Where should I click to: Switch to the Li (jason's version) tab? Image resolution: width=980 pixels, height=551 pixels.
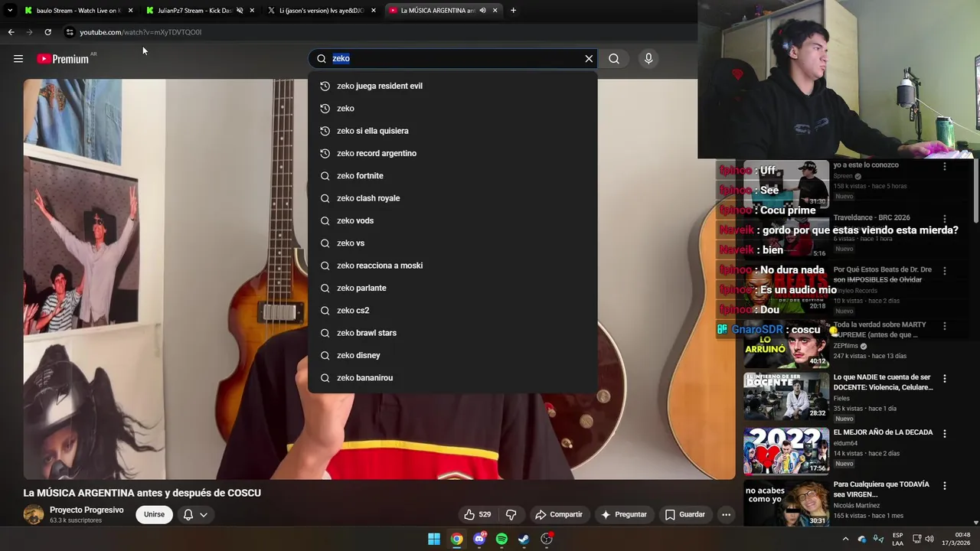click(x=322, y=11)
